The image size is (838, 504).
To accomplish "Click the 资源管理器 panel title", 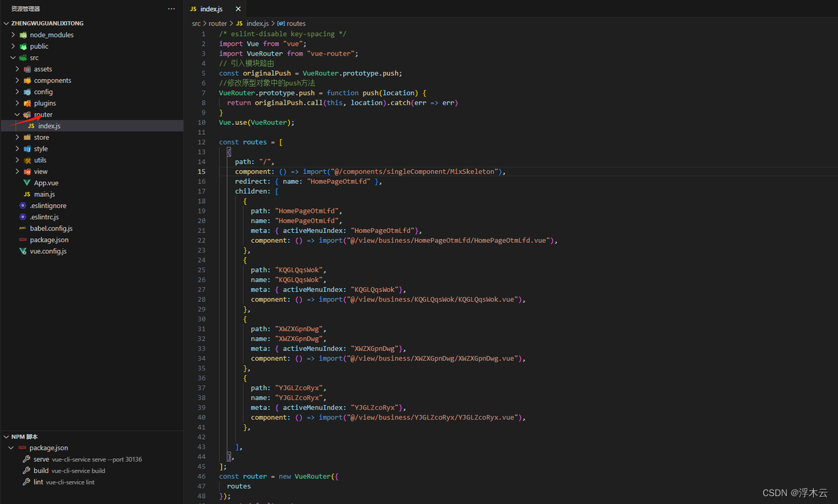I will 26,9.
